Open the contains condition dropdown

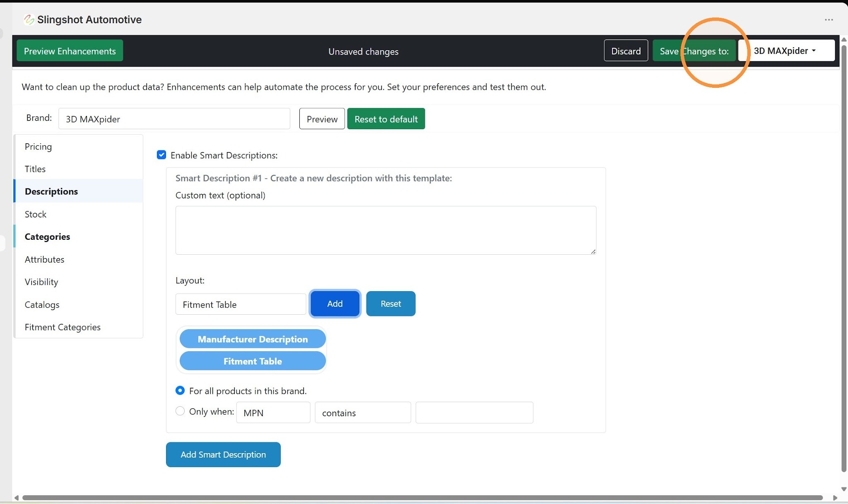363,412
